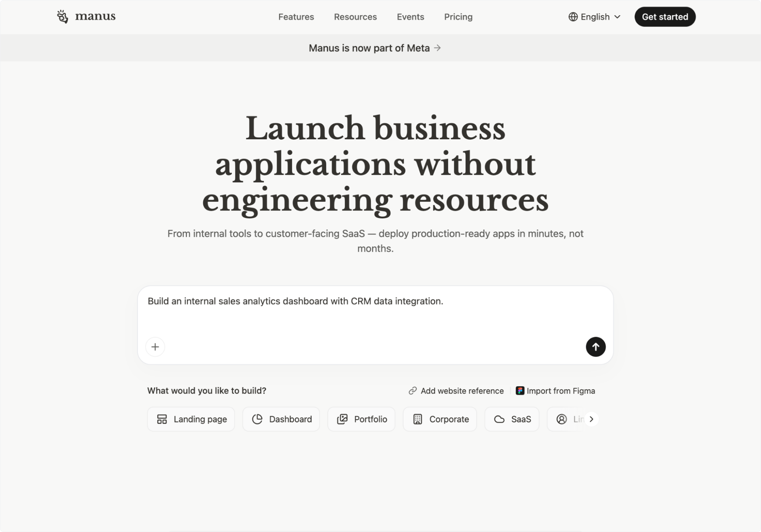This screenshot has height=532, width=761.
Task: Open the Manus is now part of Meta banner
Action: [x=375, y=48]
